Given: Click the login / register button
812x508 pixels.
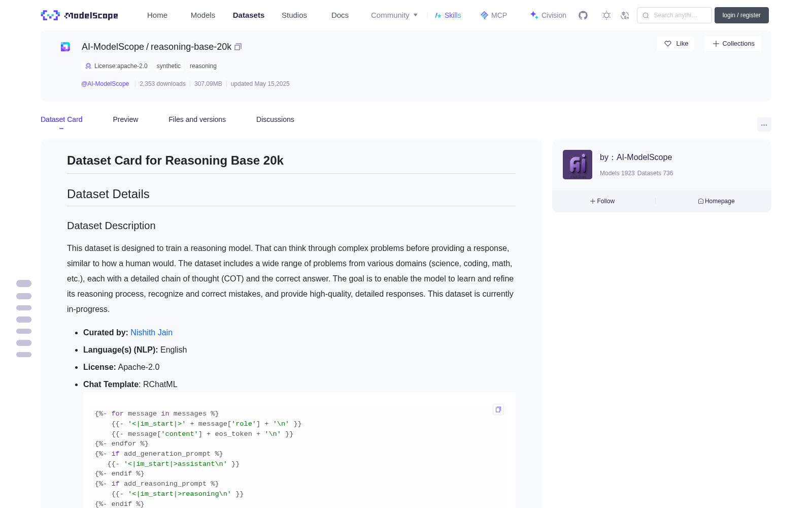Looking at the screenshot, I should point(741,15).
